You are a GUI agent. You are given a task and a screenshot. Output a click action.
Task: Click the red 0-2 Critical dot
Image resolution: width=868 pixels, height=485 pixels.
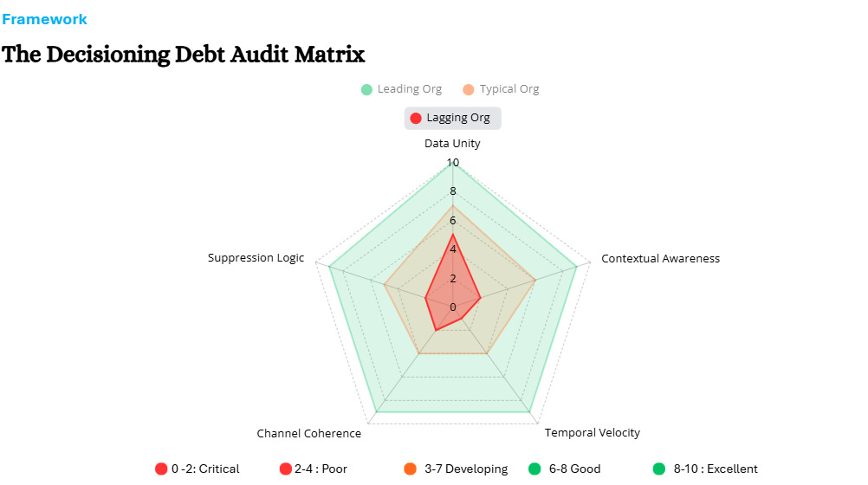click(161, 469)
